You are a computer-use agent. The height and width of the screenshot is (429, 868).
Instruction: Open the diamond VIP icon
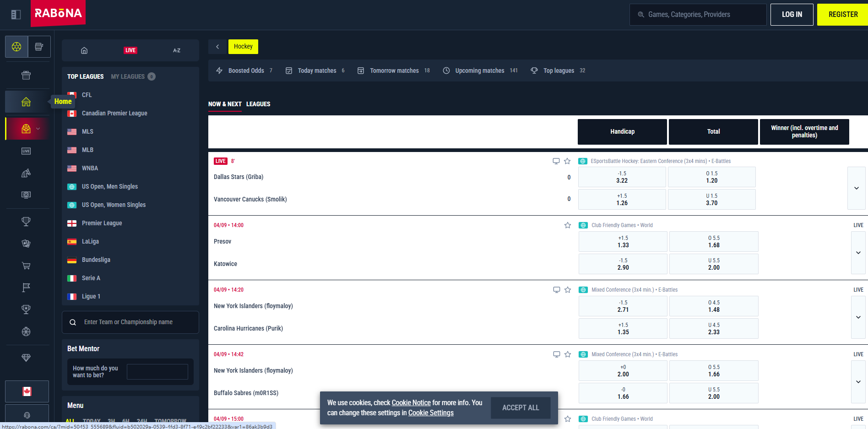click(26, 358)
